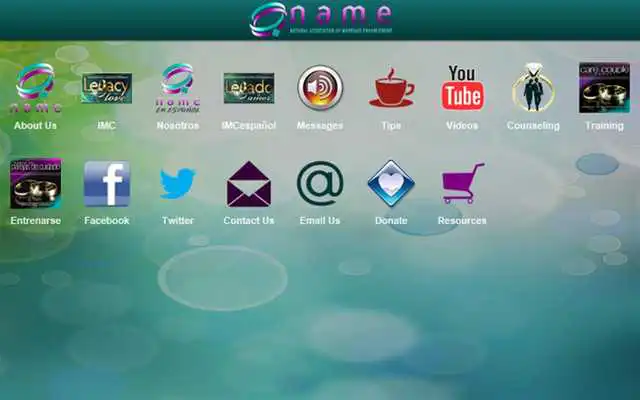Click the Donate label text
Image resolution: width=640 pixels, height=400 pixels.
(391, 221)
